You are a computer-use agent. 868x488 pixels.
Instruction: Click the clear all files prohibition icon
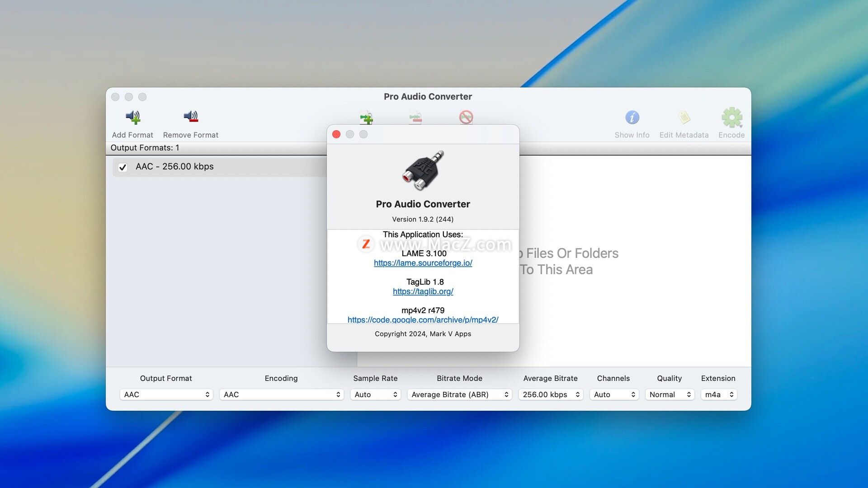[466, 117]
